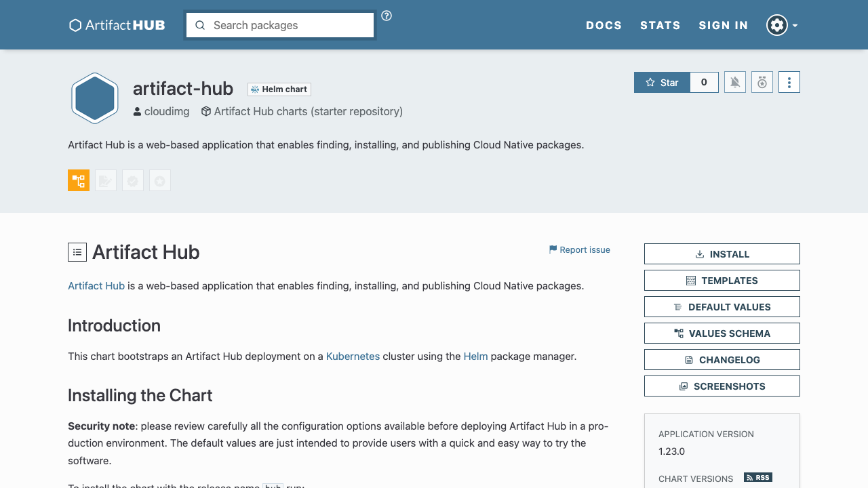This screenshot has height=488, width=868.
Task: Click the Helm chart kind badge
Action: coord(279,89)
